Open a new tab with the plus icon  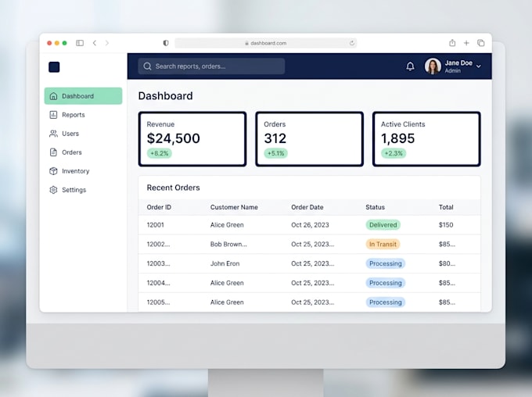point(466,43)
